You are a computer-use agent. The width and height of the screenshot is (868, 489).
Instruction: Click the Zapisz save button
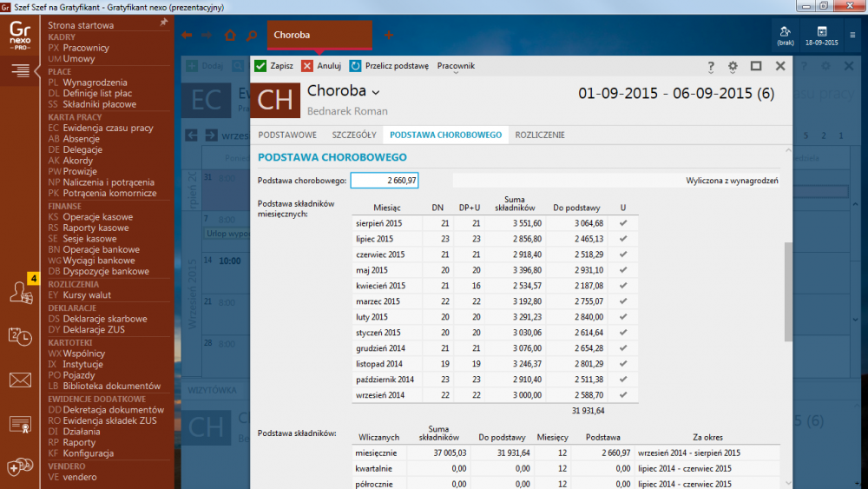click(x=273, y=66)
